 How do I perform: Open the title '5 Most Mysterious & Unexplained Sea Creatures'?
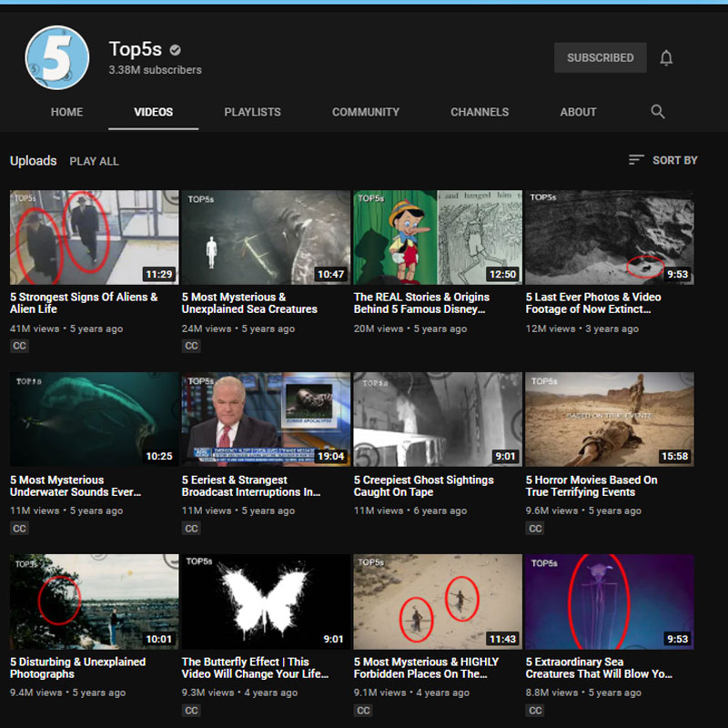point(249,303)
